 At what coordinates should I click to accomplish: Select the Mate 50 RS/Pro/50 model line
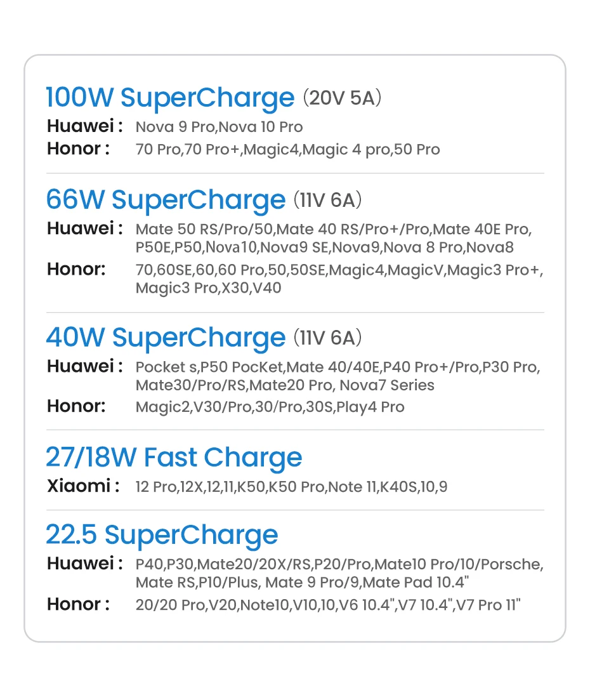334,228
